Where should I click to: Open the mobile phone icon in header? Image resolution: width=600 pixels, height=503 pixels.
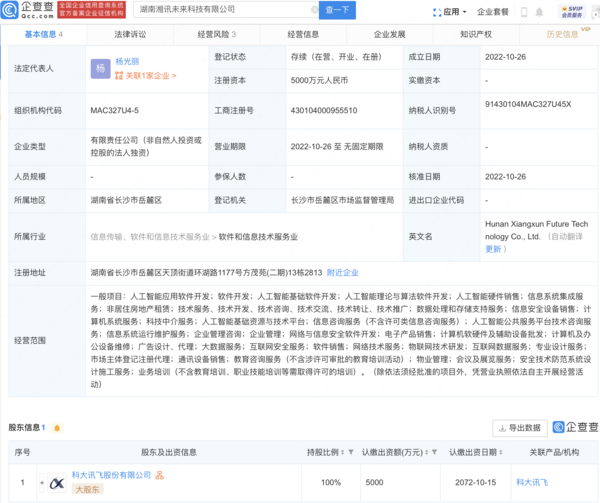(524, 12)
